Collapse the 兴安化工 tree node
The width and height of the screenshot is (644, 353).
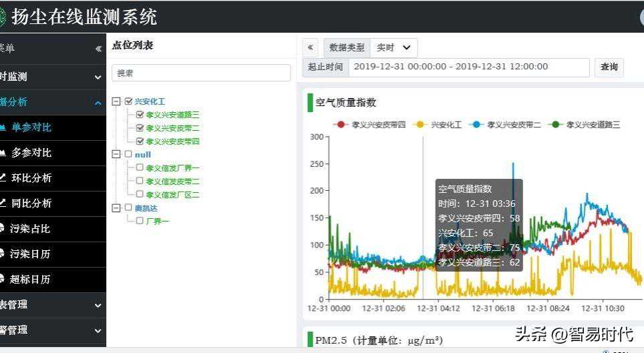click(x=116, y=101)
